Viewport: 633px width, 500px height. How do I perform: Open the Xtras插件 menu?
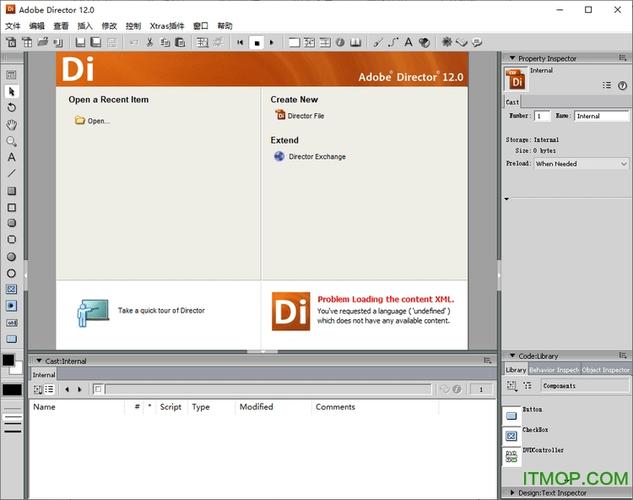167,26
